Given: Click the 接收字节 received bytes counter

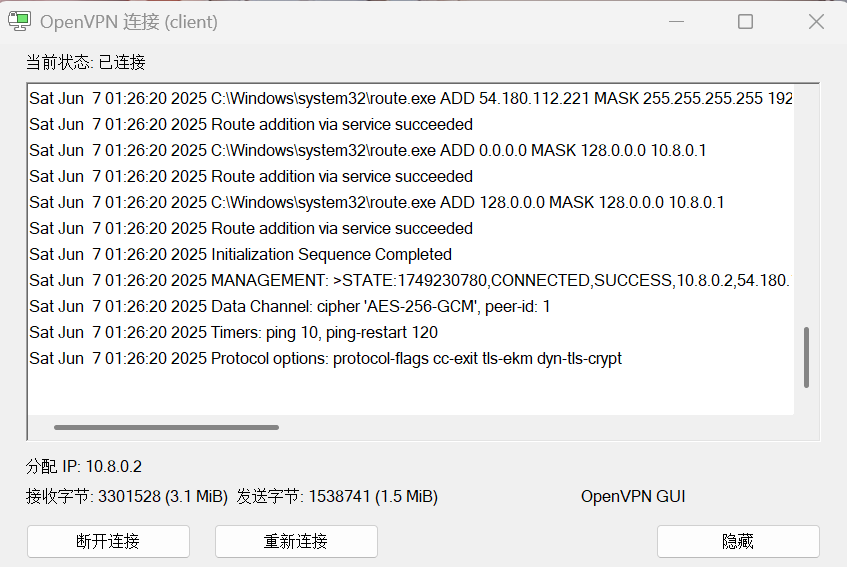Looking at the screenshot, I should click(127, 496).
